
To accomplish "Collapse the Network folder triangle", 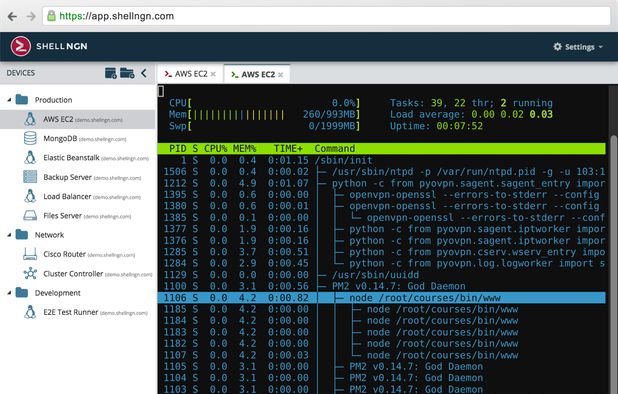I will click(x=9, y=235).
